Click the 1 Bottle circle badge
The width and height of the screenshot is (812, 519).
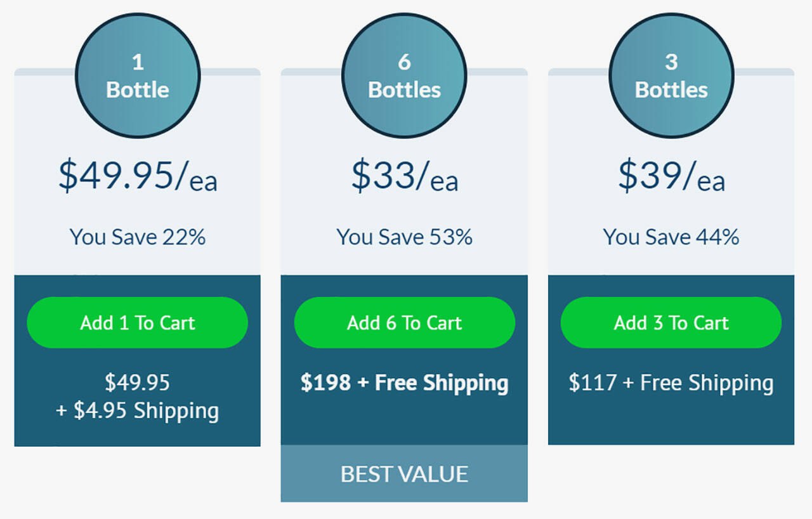(138, 76)
